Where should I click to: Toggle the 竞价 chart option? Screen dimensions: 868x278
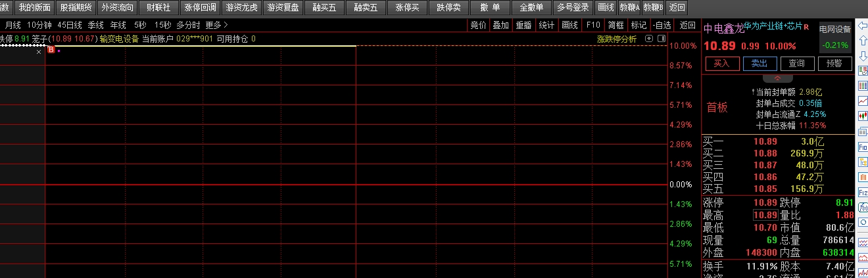click(478, 25)
